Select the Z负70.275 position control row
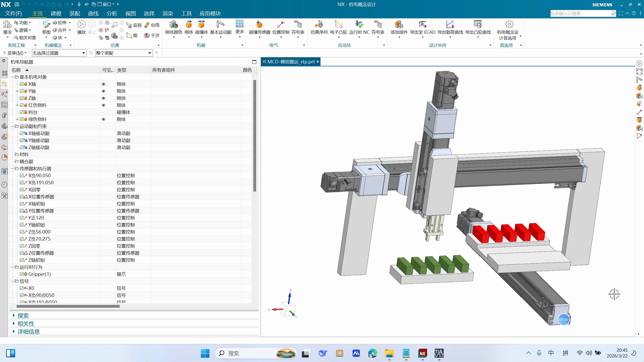The width and height of the screenshot is (644, 362). [131, 239]
